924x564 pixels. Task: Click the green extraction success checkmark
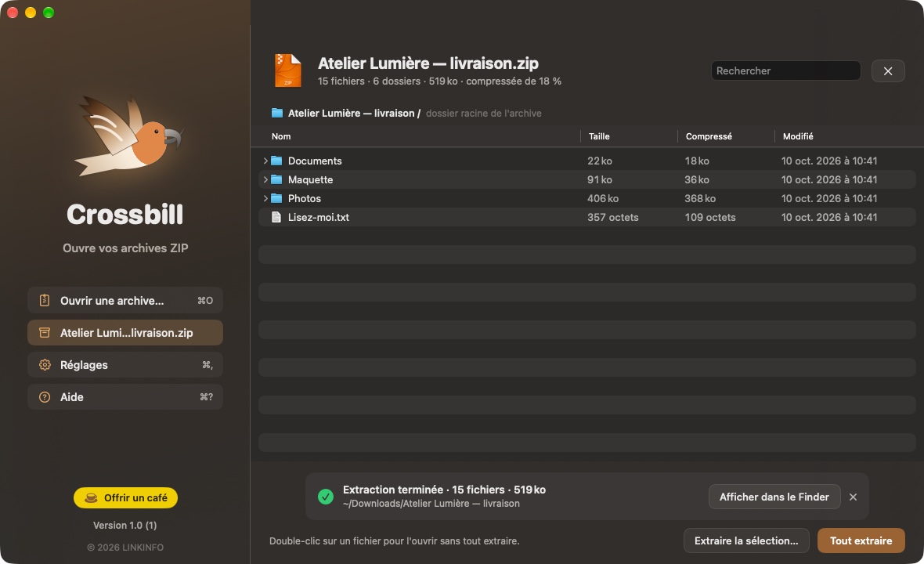325,497
